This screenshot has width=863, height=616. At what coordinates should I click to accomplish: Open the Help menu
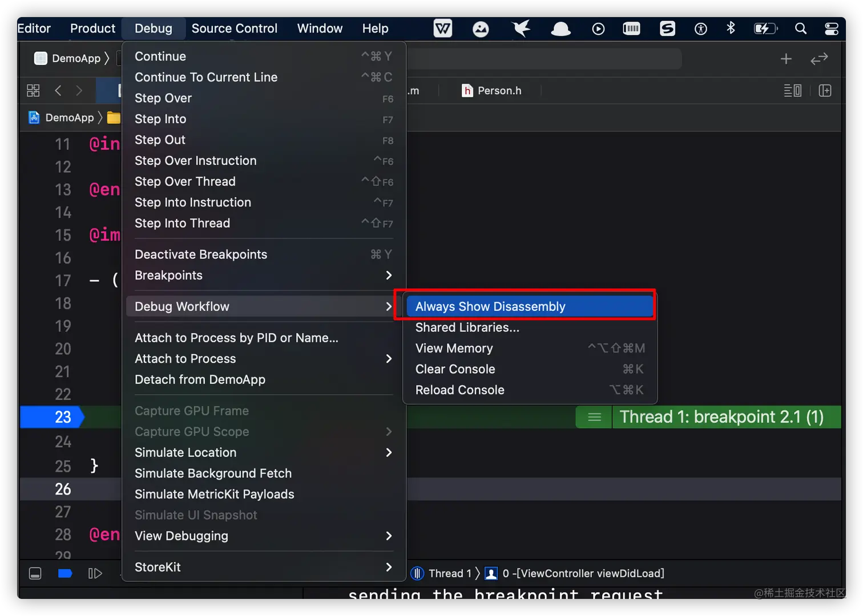click(x=375, y=29)
